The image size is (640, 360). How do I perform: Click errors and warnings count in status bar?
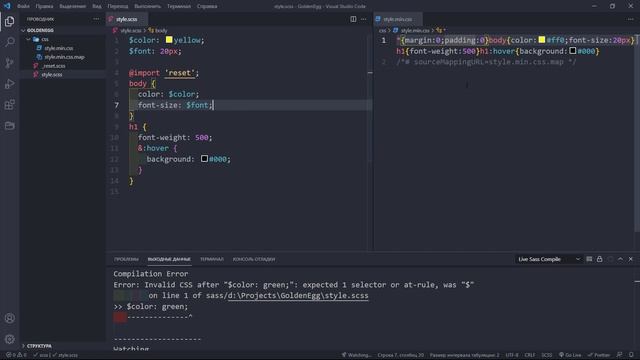[16, 355]
